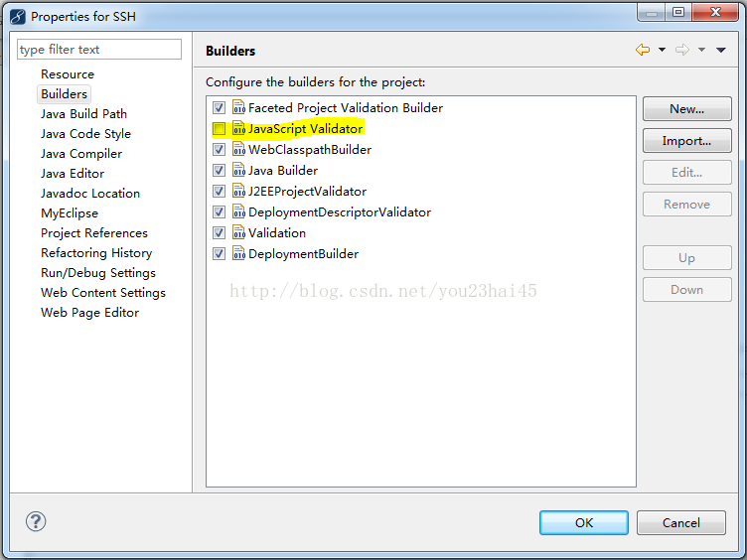Open the Java Editor page
The image size is (747, 560).
(x=73, y=174)
